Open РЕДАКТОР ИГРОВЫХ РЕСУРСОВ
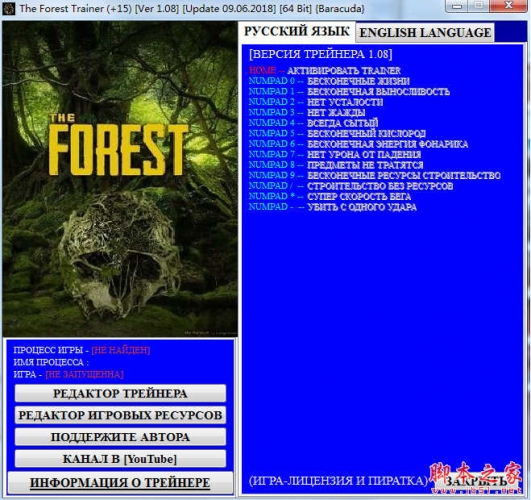 (x=120, y=415)
